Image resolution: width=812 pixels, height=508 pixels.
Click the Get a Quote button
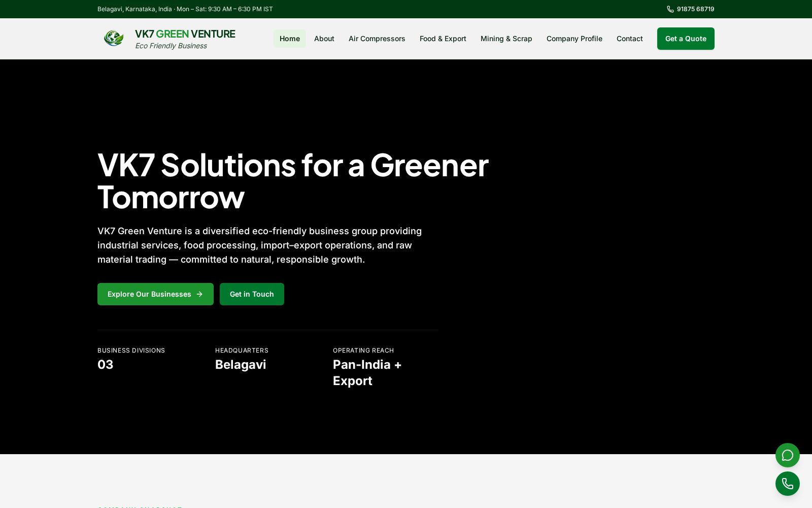(686, 39)
